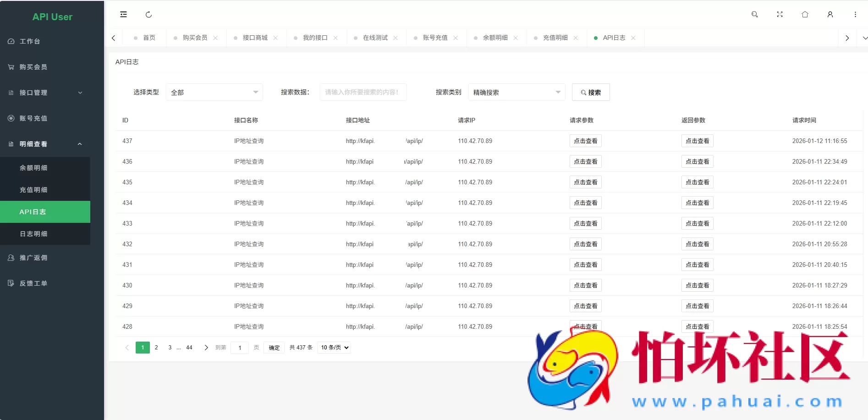
Task: Open the global search magnifier icon
Action: tap(754, 14)
